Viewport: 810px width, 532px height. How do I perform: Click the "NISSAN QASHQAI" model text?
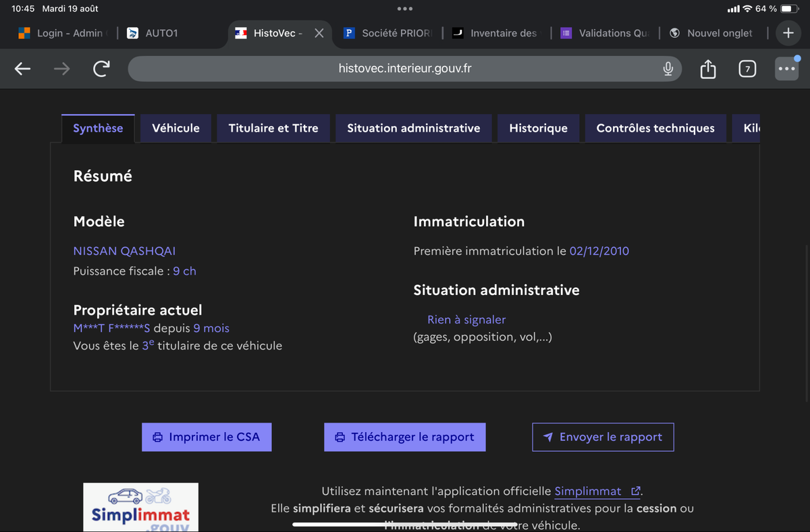(124, 251)
